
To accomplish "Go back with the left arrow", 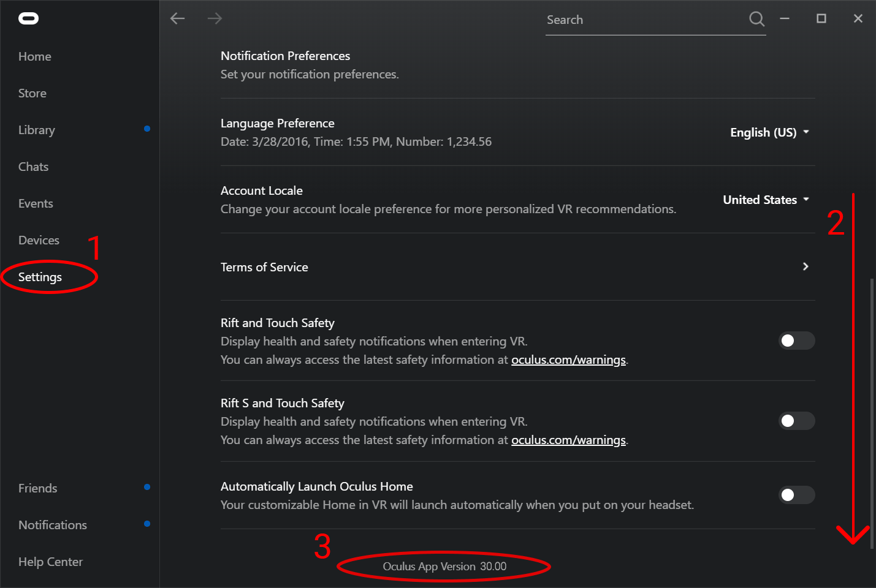I will 178,18.
